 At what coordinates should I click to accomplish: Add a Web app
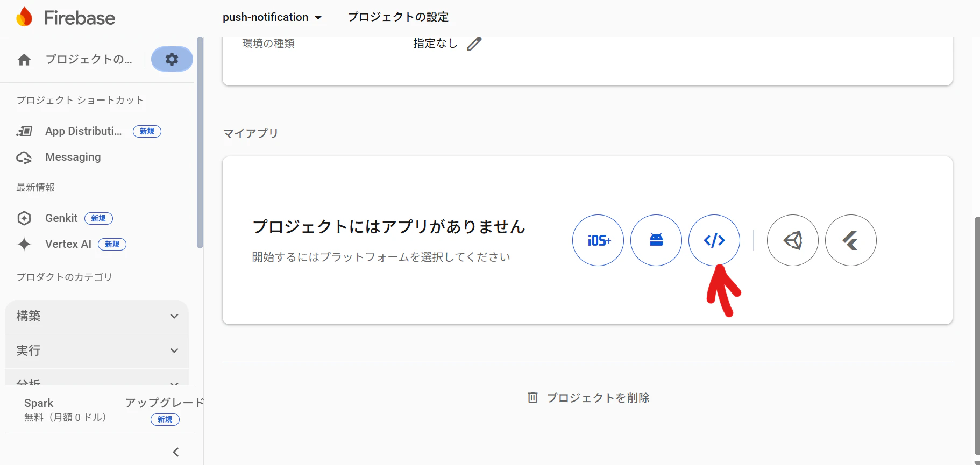pos(714,240)
